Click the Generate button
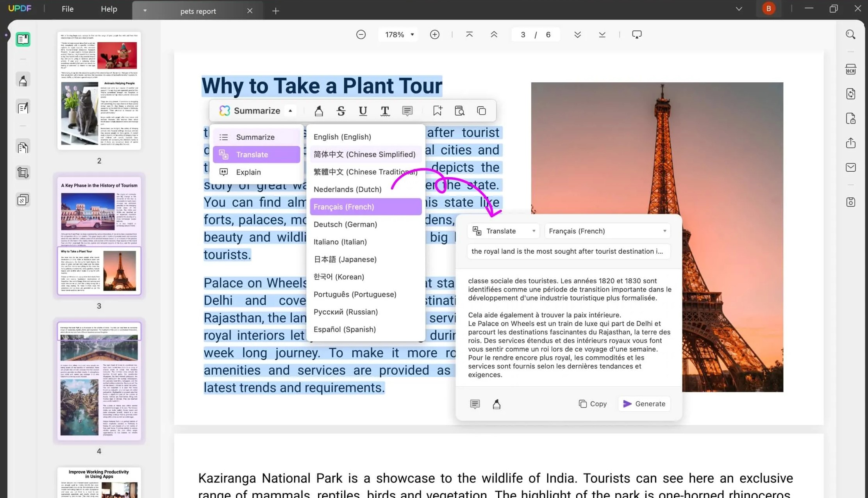Screen dimensions: 868x498 click(x=644, y=404)
